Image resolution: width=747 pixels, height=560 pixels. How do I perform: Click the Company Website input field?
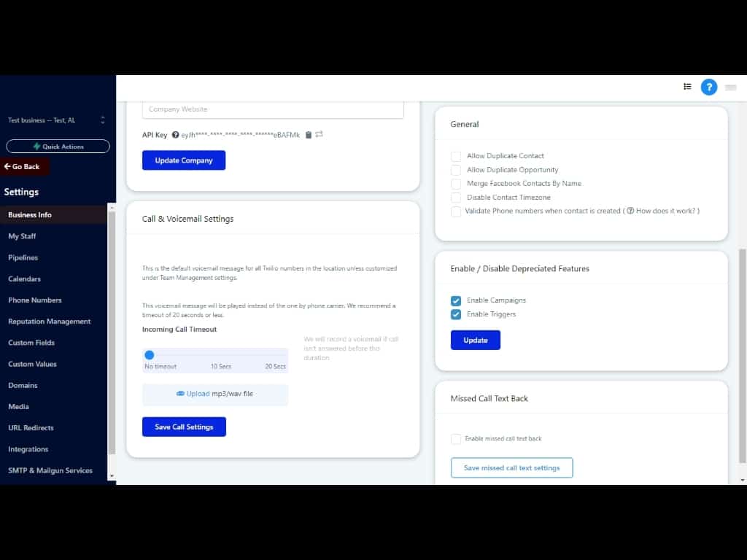click(x=273, y=109)
